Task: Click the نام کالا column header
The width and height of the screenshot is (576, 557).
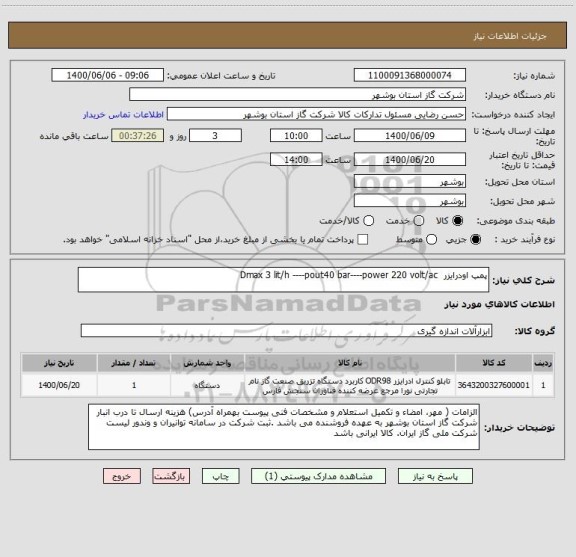Action: pos(350,363)
